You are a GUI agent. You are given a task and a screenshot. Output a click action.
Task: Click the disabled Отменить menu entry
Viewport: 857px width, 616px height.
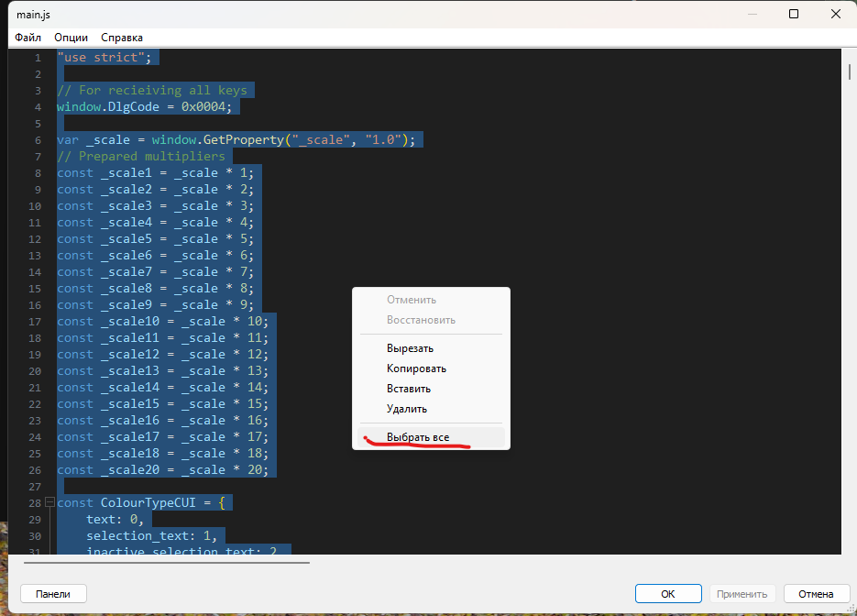(431, 300)
